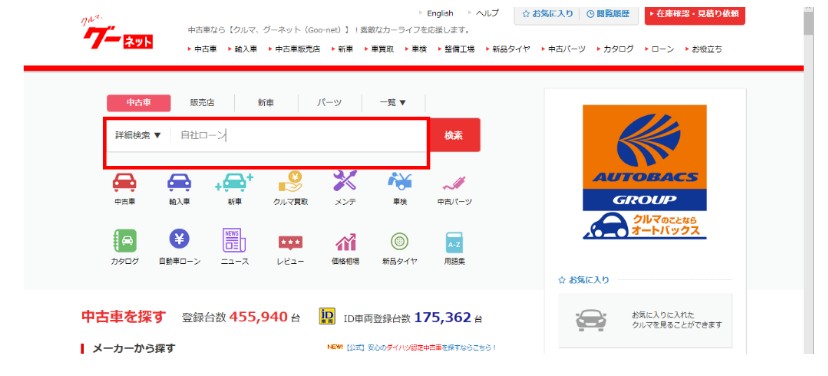Viewport: 828px width, 376px height.
Task: Open the クルマ買取 money icon
Action: pos(290,182)
